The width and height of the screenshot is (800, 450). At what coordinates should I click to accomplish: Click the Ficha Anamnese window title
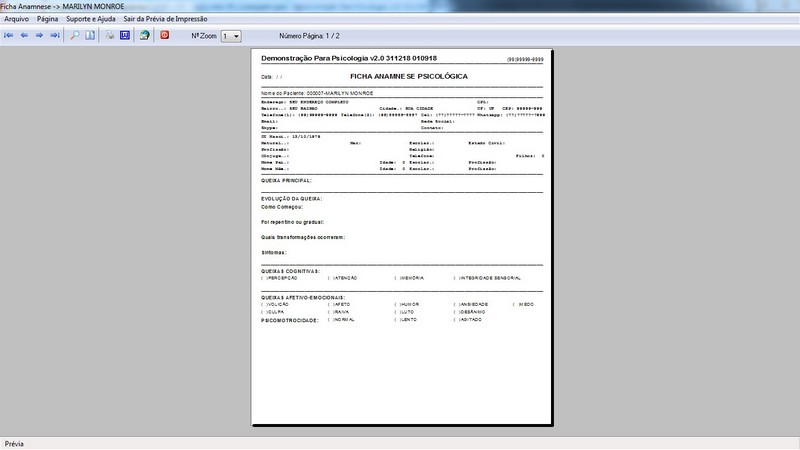(62, 7)
